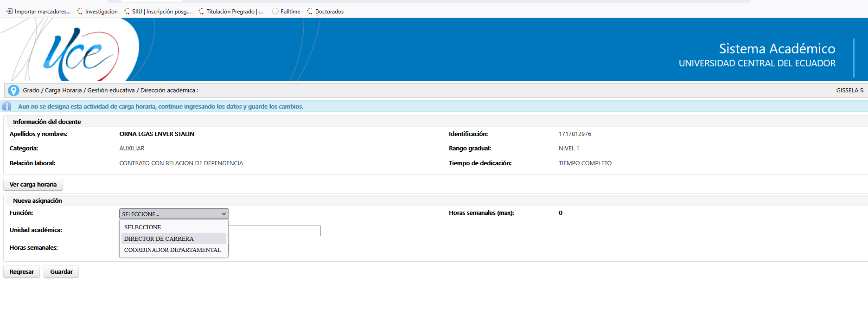Open the Titulación Pregrado bookmark

click(x=230, y=12)
